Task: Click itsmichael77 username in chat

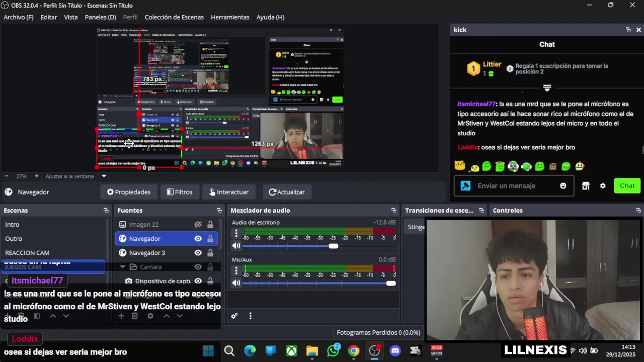Action: point(476,104)
